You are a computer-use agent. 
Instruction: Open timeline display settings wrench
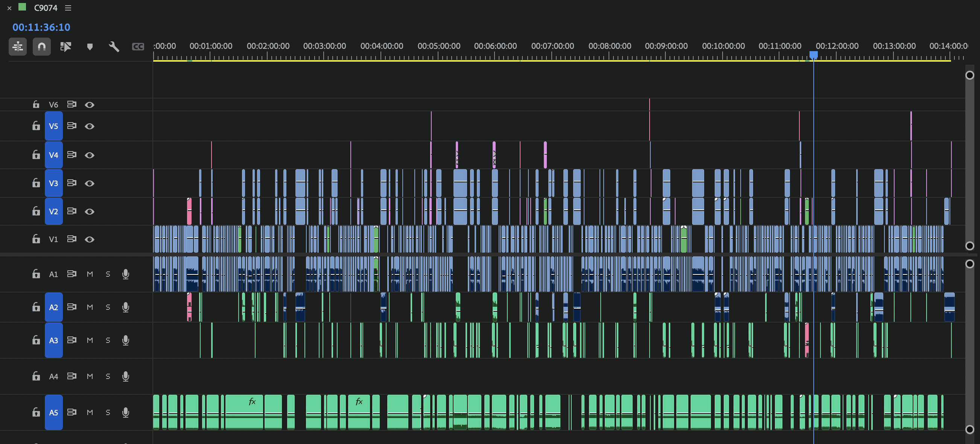[x=114, y=47]
